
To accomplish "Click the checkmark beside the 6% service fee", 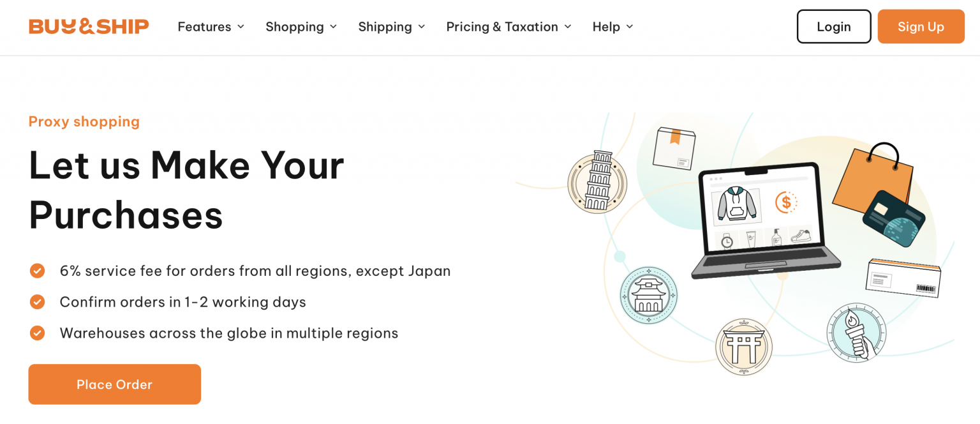I will 37,271.
